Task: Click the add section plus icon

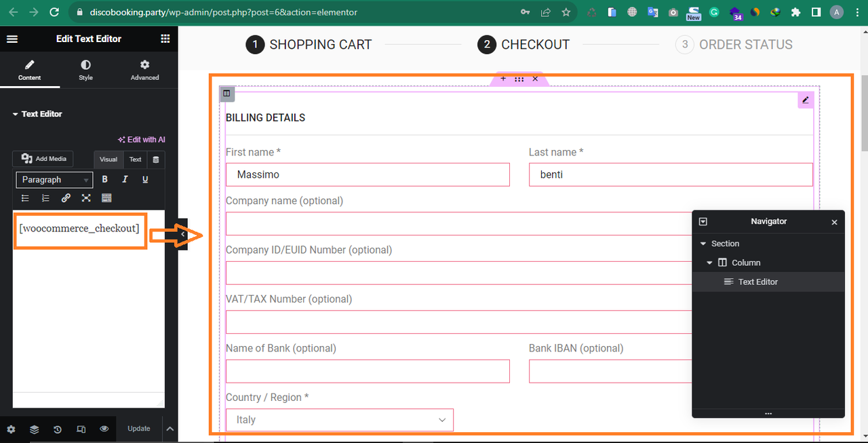Action: (503, 79)
